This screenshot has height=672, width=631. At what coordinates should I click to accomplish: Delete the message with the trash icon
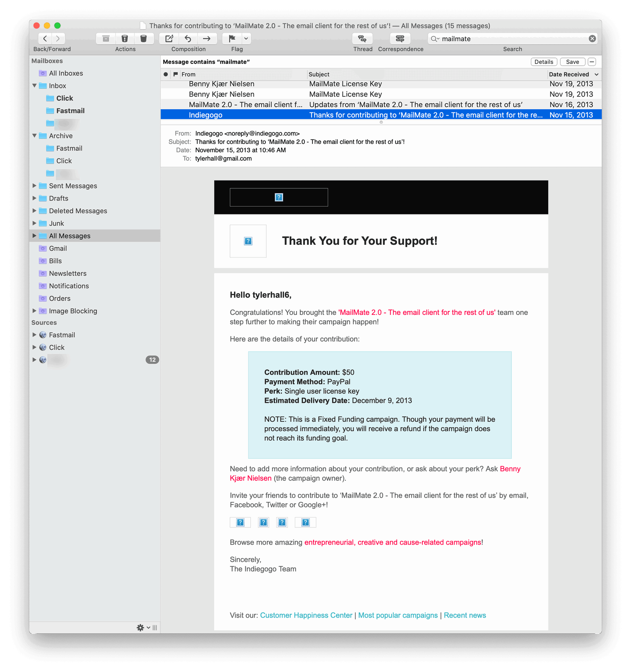pyautogui.click(x=144, y=38)
